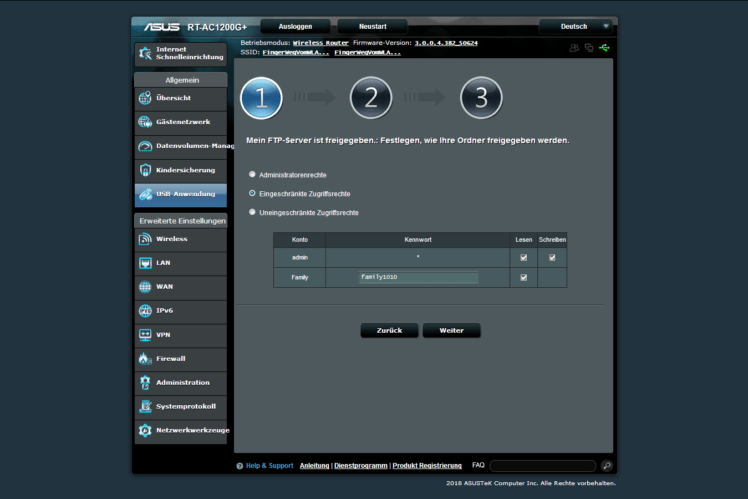
Task: Open the Wireless Router mode link
Action: tap(321, 43)
